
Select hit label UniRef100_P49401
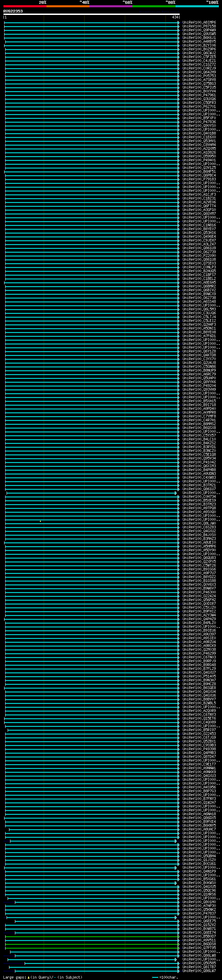[x=199, y=160]
